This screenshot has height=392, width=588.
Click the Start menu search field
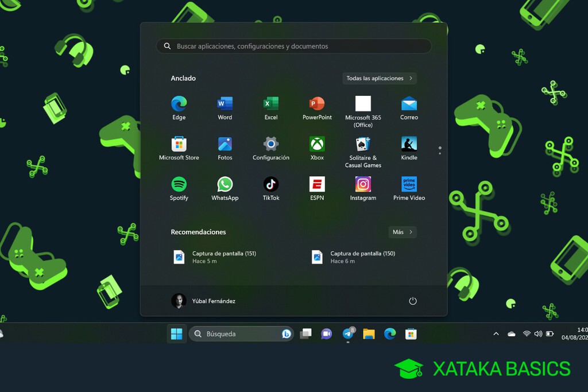[x=293, y=46]
